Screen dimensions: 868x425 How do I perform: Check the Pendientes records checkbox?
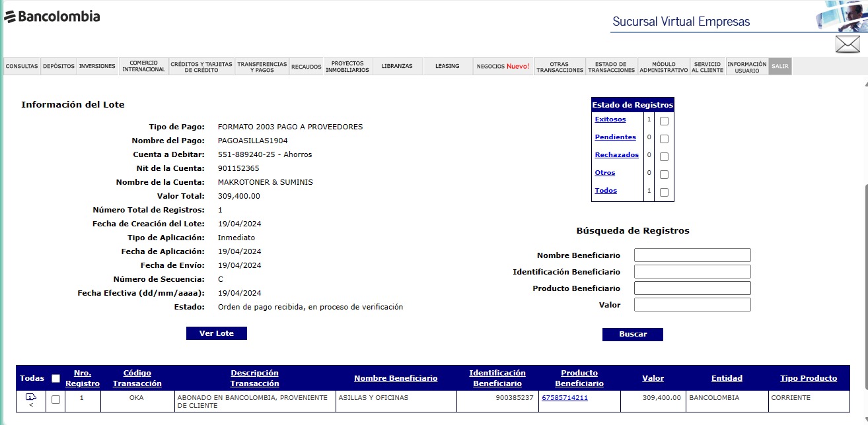664,139
